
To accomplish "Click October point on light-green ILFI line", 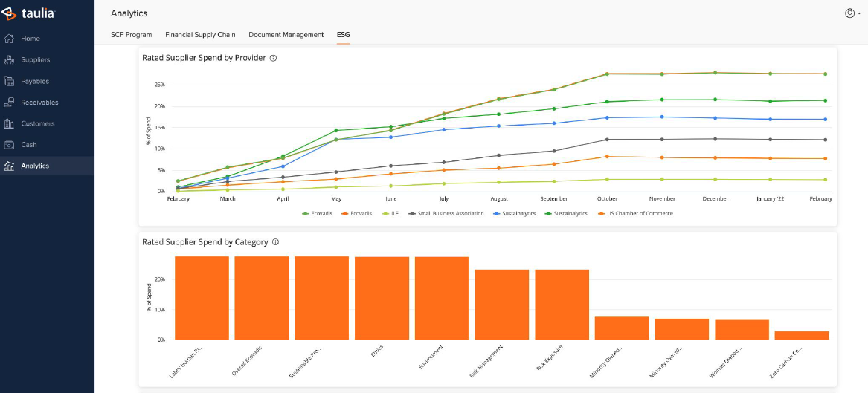I will pos(607,179).
